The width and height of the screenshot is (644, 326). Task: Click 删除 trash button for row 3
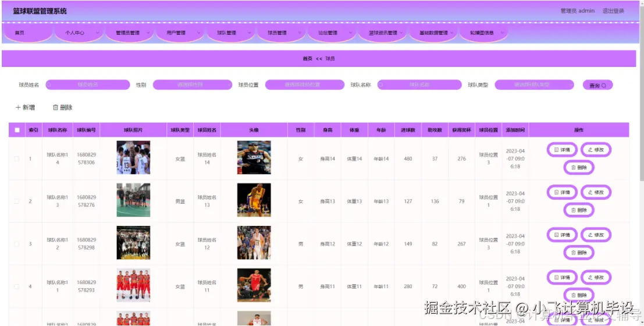(x=579, y=253)
